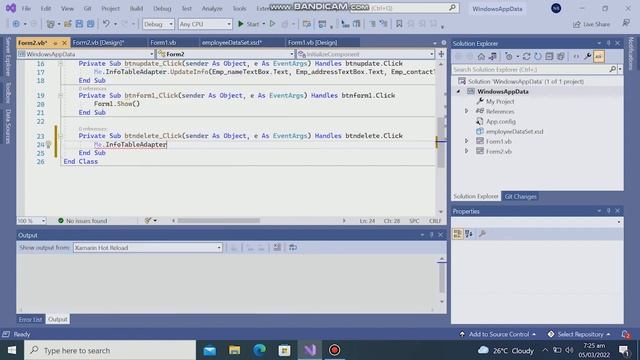Toggle Word Wrap in Output panel

tap(293, 248)
